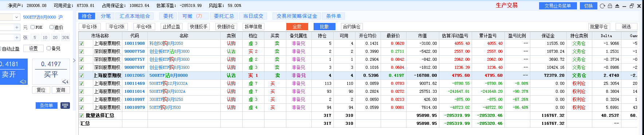Open the 汇点本地组合 tab

click(135, 16)
